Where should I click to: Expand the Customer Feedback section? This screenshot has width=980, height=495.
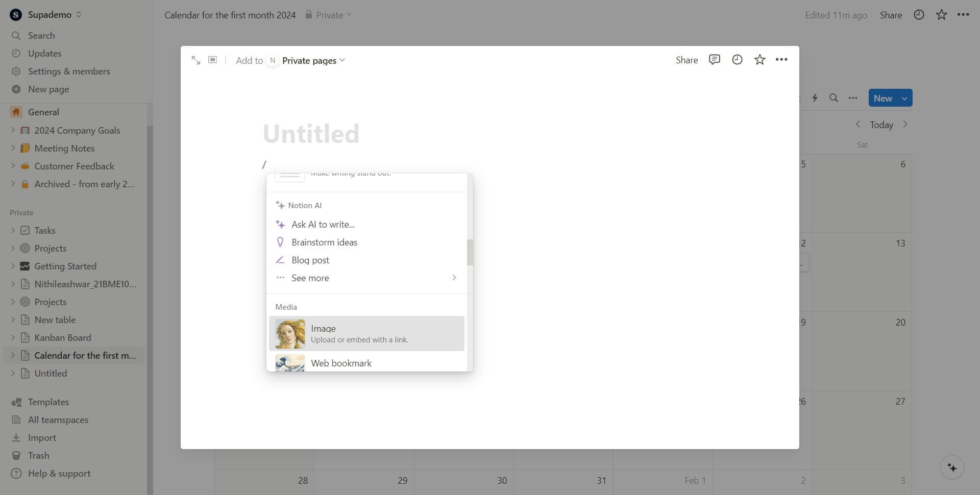coord(12,166)
